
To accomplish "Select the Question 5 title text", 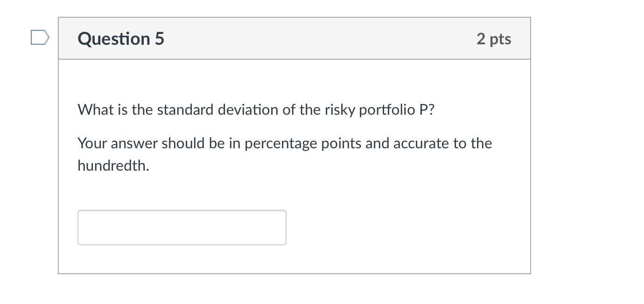I will click(120, 39).
